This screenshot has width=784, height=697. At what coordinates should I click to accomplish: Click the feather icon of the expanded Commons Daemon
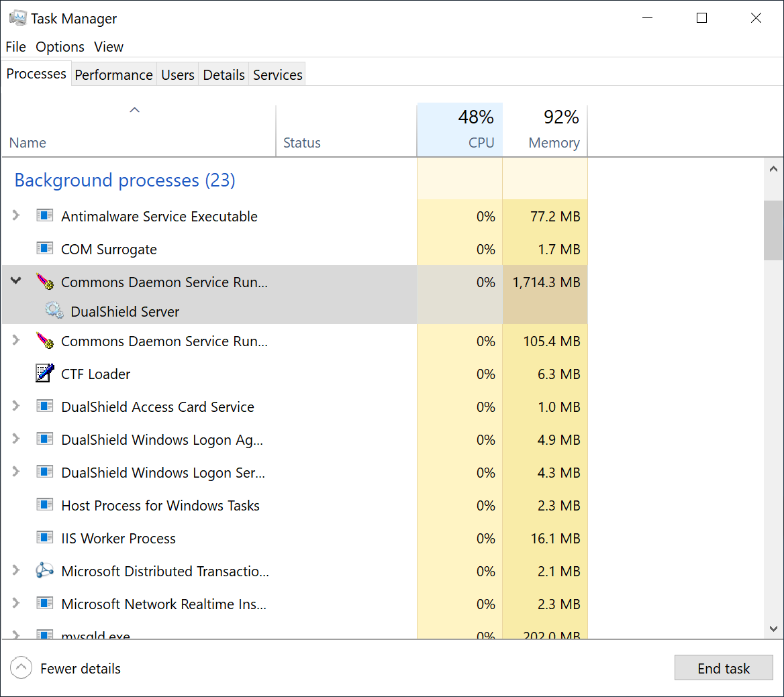coord(45,282)
